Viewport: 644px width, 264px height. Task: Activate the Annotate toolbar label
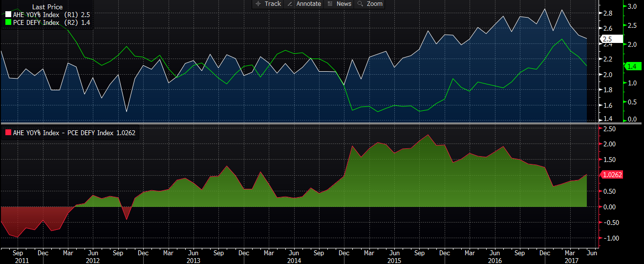308,4
